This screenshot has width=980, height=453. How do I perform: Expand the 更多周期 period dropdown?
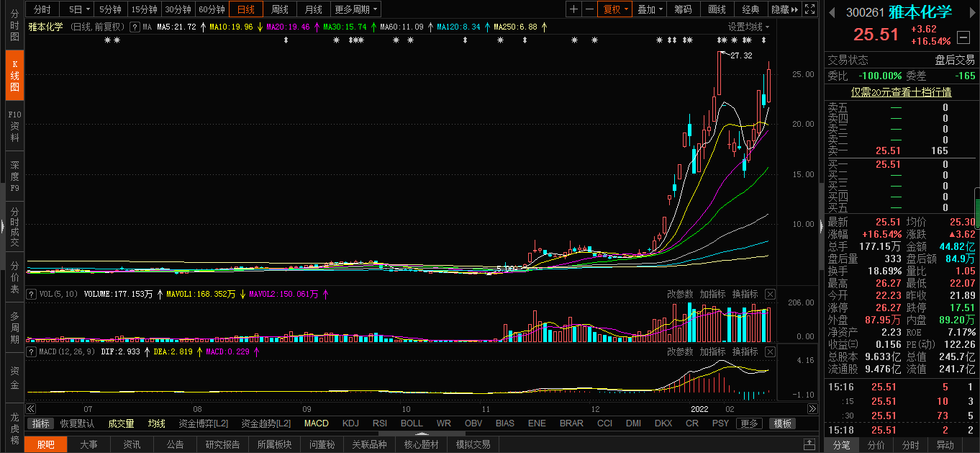click(x=357, y=9)
